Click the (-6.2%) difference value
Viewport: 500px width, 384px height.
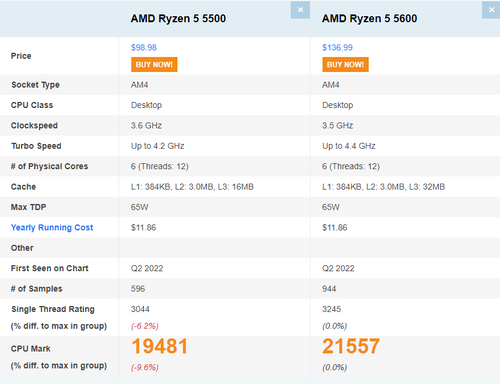pyautogui.click(x=145, y=326)
